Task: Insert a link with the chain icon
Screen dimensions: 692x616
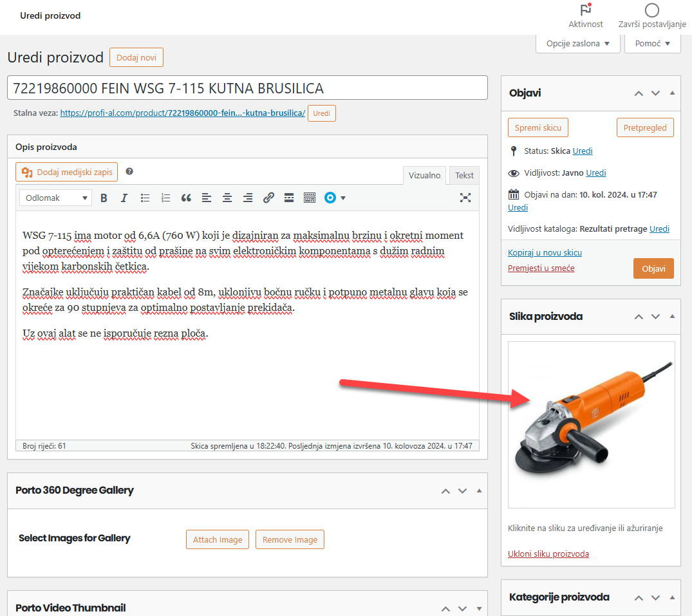Action: (x=268, y=198)
